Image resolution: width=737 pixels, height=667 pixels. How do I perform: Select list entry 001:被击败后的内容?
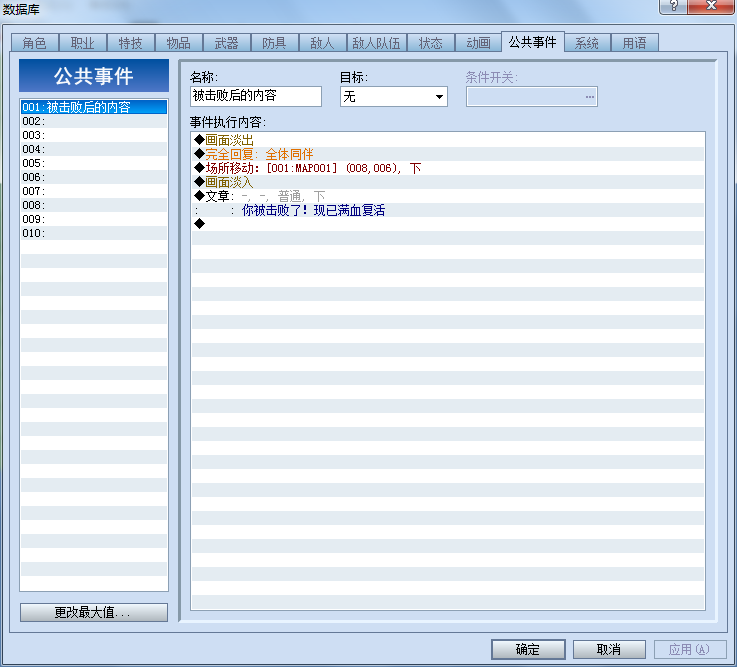click(x=94, y=107)
